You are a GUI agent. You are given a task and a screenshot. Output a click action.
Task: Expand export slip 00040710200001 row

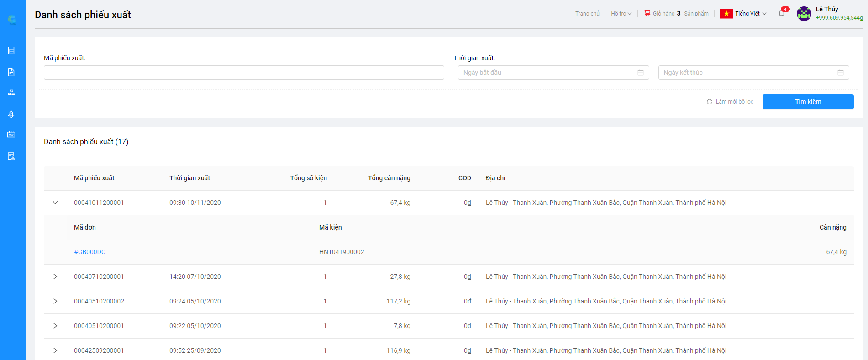click(55, 277)
